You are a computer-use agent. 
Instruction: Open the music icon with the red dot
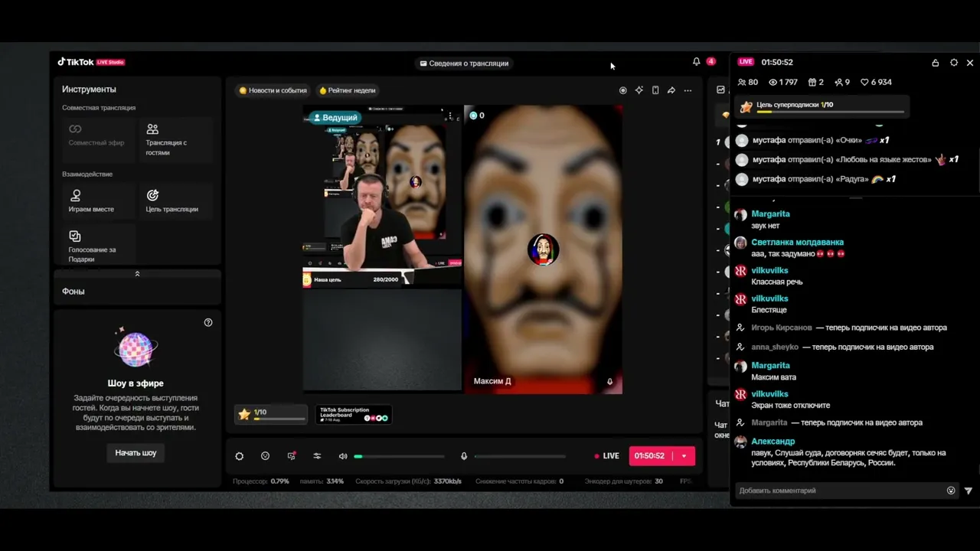[x=292, y=456]
